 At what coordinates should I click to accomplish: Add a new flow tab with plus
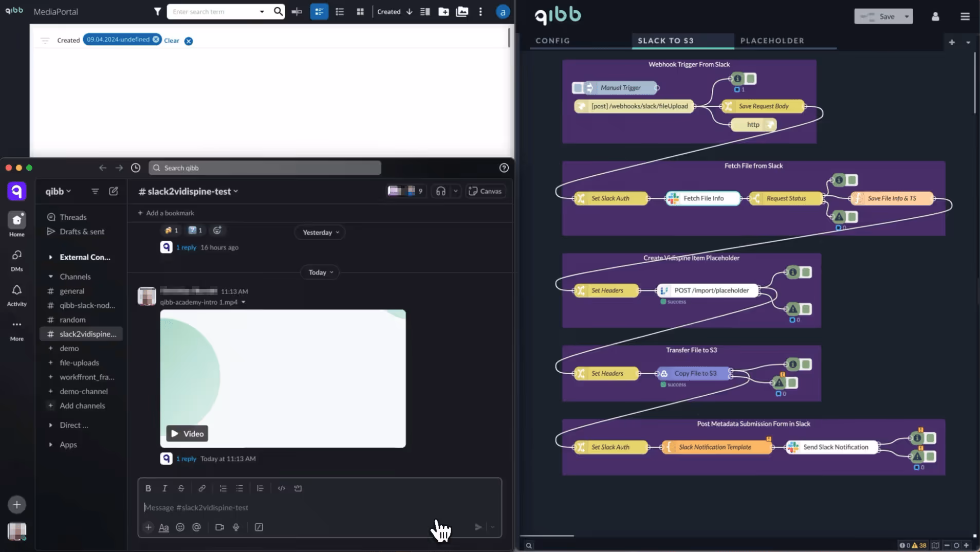point(952,42)
